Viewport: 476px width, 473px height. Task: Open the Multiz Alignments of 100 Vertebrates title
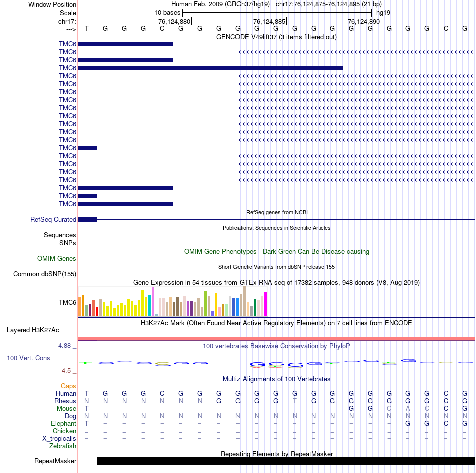277,379
